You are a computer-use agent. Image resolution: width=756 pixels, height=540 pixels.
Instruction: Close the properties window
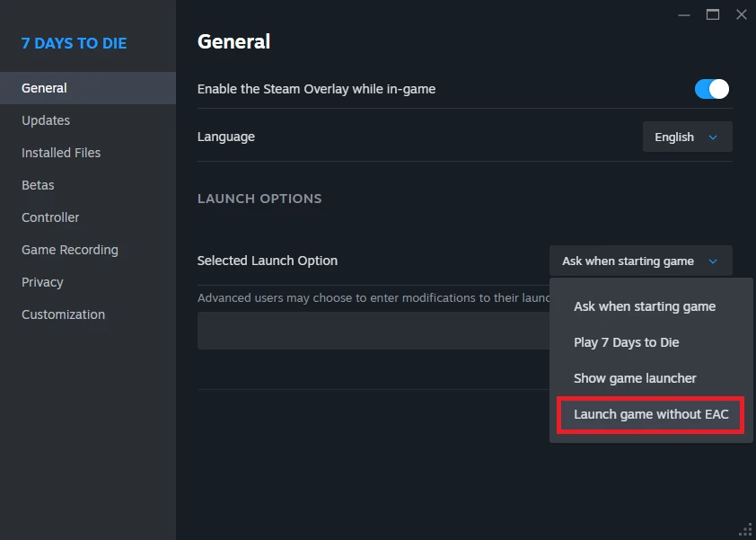(742, 15)
